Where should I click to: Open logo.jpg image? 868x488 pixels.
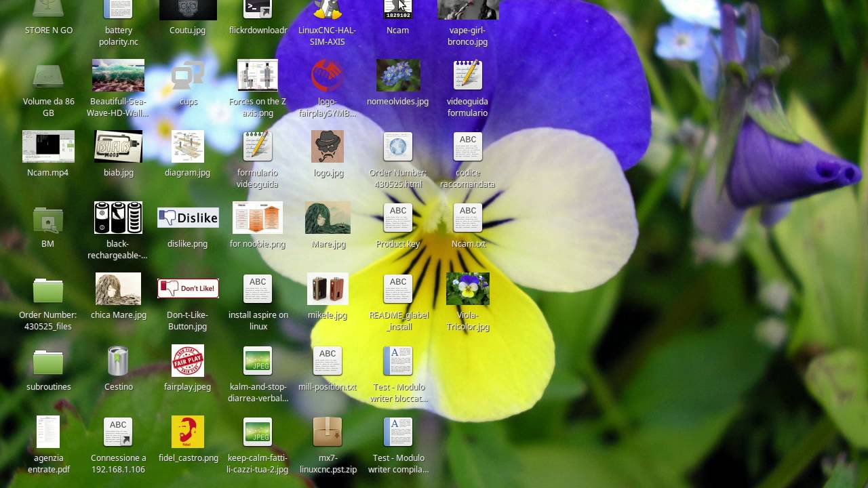(328, 146)
